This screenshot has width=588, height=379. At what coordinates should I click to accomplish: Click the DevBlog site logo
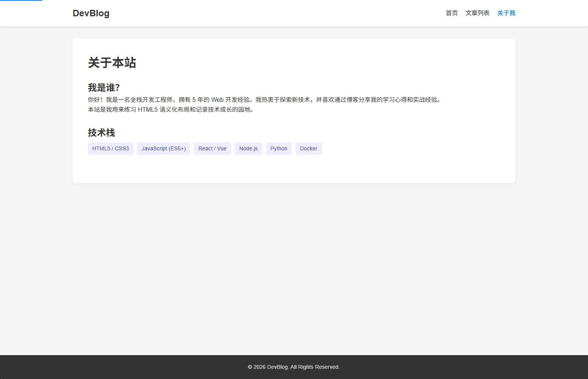[x=91, y=13]
